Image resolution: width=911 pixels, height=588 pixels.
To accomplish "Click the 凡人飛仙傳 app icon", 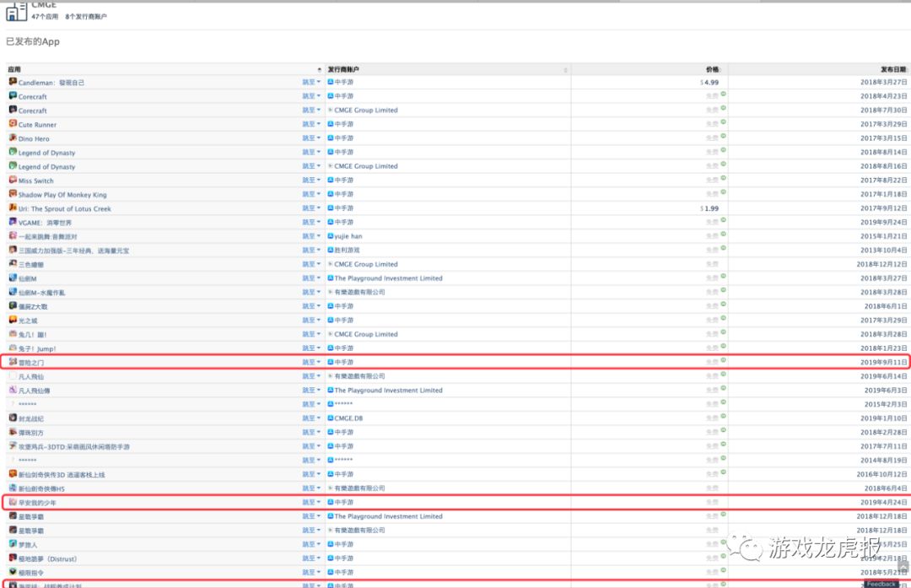I will click(x=13, y=389).
